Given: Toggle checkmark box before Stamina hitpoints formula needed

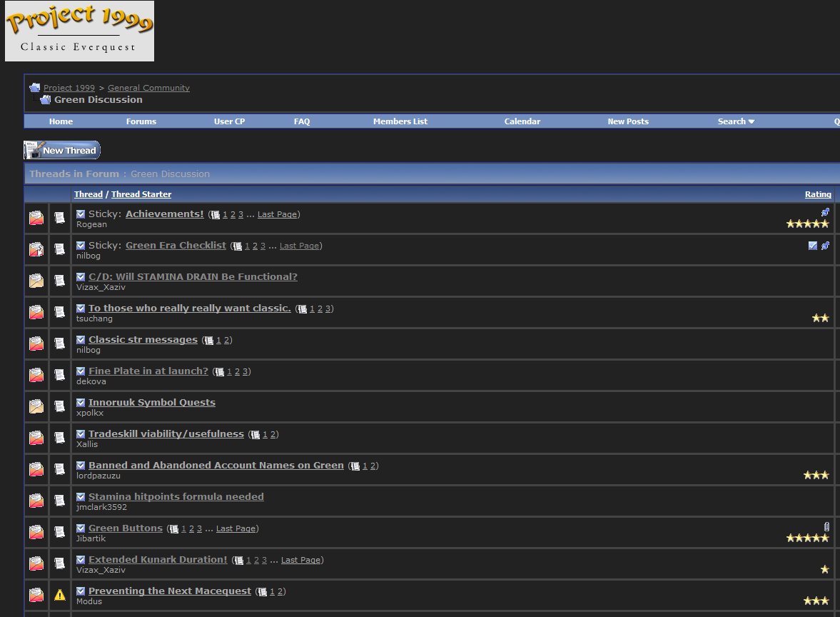Looking at the screenshot, I should point(81,497).
